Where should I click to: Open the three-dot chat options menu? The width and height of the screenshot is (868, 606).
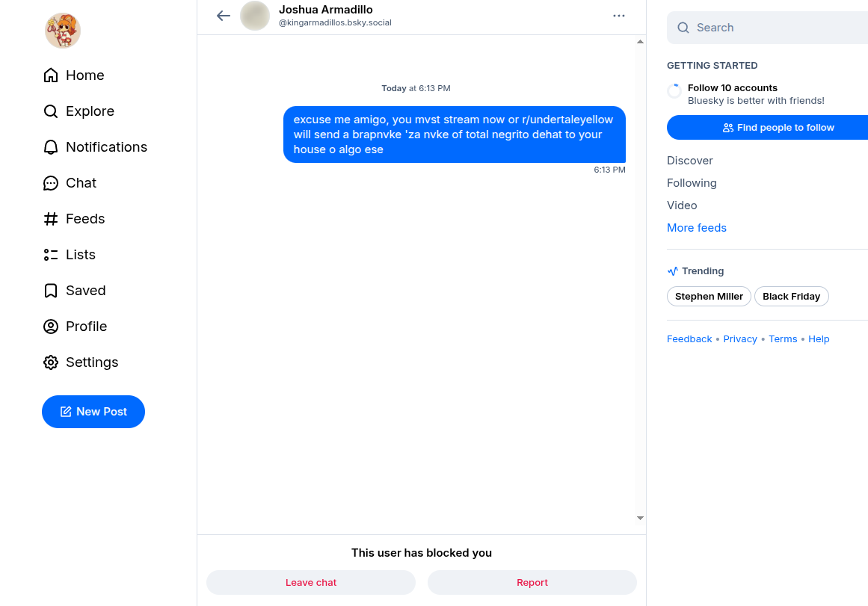click(x=619, y=16)
